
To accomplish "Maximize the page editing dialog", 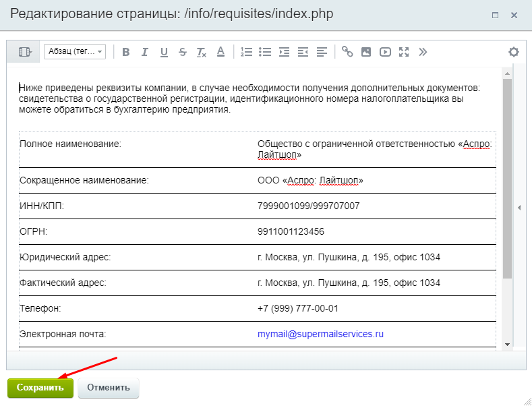I will point(495,16).
